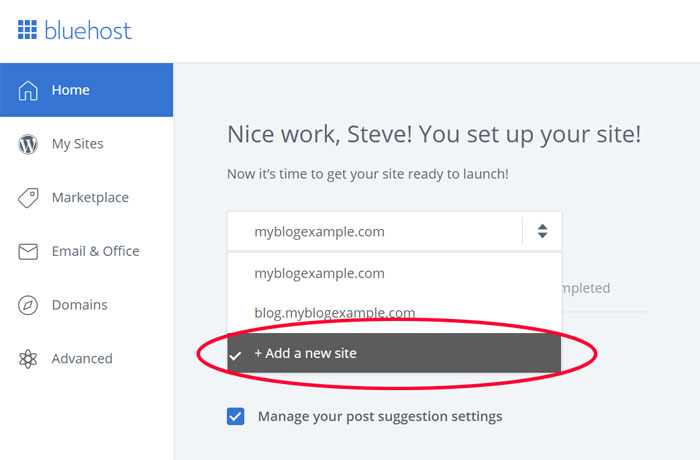Viewport: 700px width, 460px height.
Task: Go to Marketplace section
Action: (90, 197)
